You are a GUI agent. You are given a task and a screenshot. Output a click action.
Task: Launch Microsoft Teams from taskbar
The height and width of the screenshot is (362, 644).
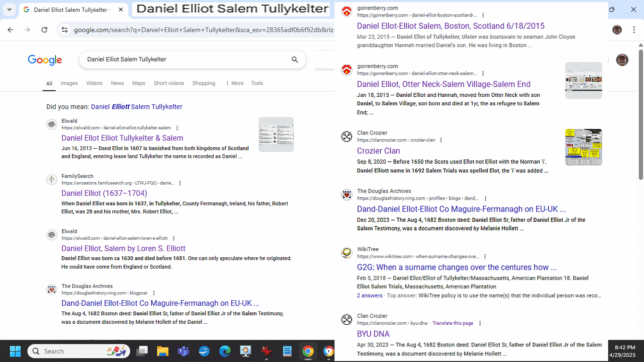pyautogui.click(x=184, y=351)
